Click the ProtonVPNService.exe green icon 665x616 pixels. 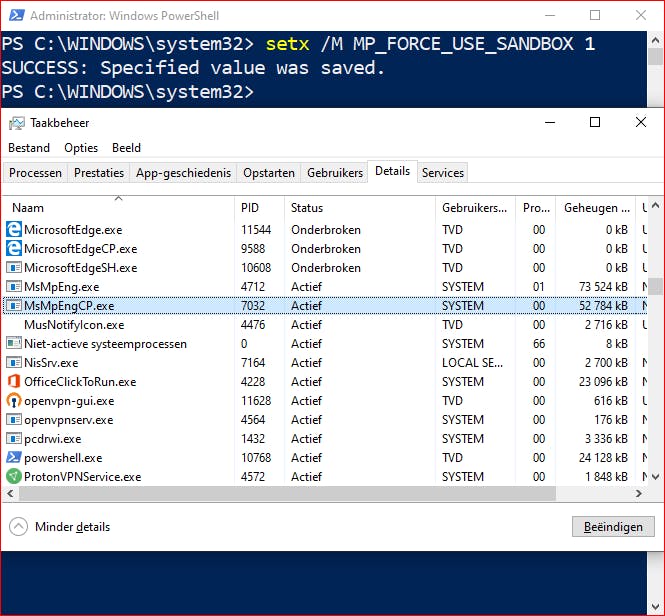(14, 476)
